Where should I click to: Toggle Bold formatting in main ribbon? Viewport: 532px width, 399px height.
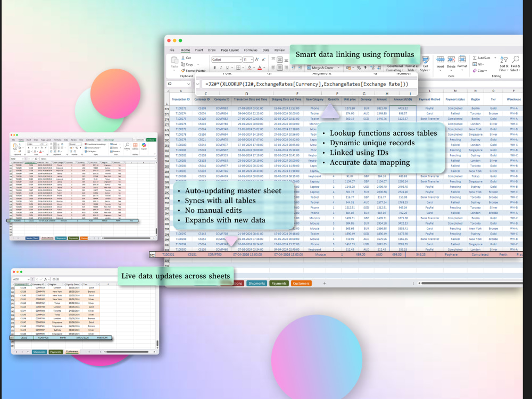pyautogui.click(x=214, y=68)
